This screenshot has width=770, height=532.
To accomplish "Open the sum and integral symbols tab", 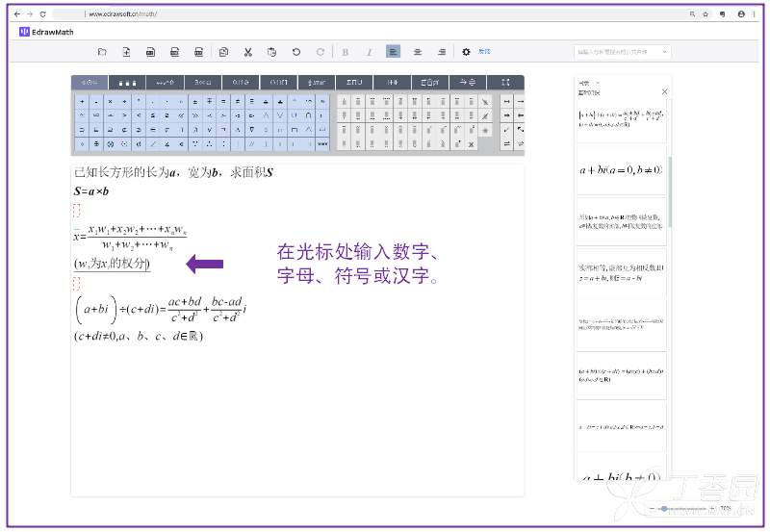I will 354,83.
